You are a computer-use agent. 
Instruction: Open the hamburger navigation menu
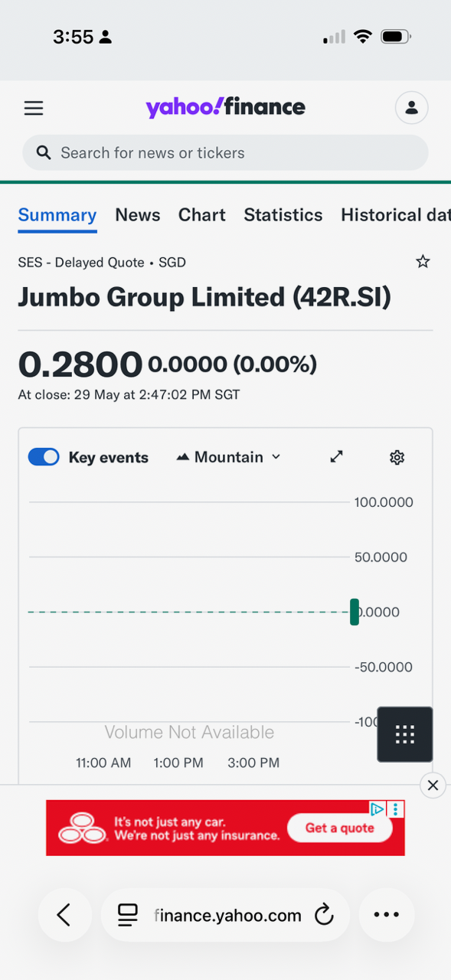click(34, 108)
